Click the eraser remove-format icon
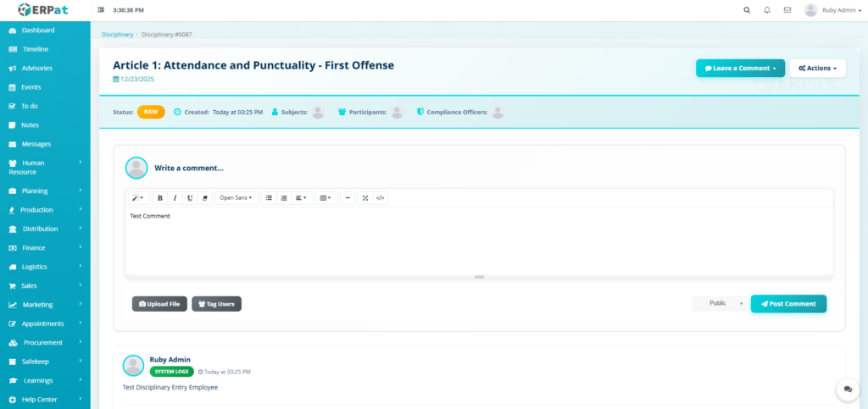 click(x=205, y=198)
